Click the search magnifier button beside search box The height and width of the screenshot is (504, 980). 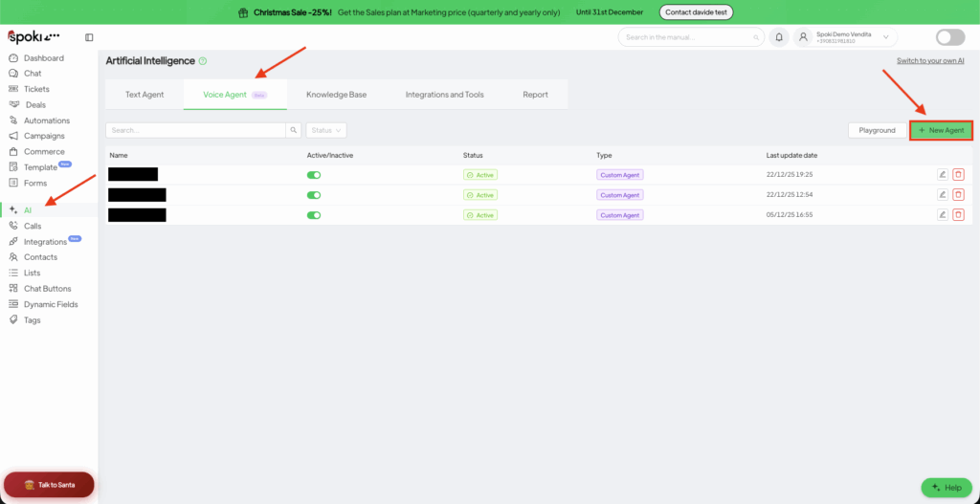(294, 130)
